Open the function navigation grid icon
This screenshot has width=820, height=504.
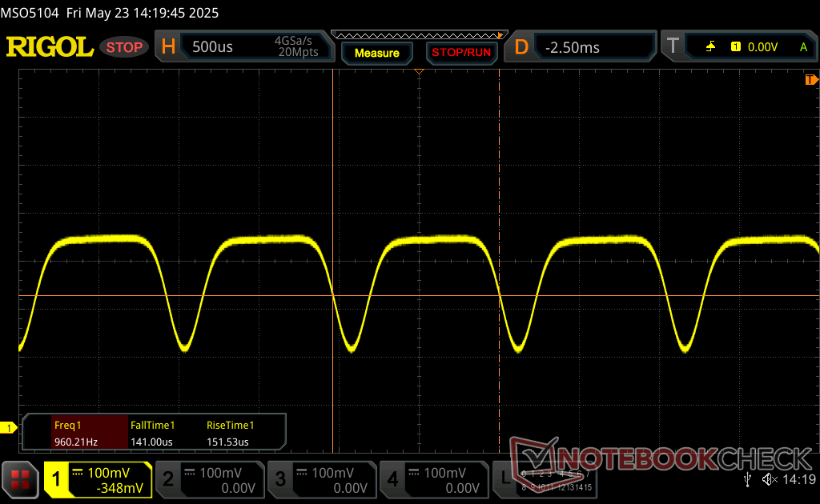click(x=21, y=480)
